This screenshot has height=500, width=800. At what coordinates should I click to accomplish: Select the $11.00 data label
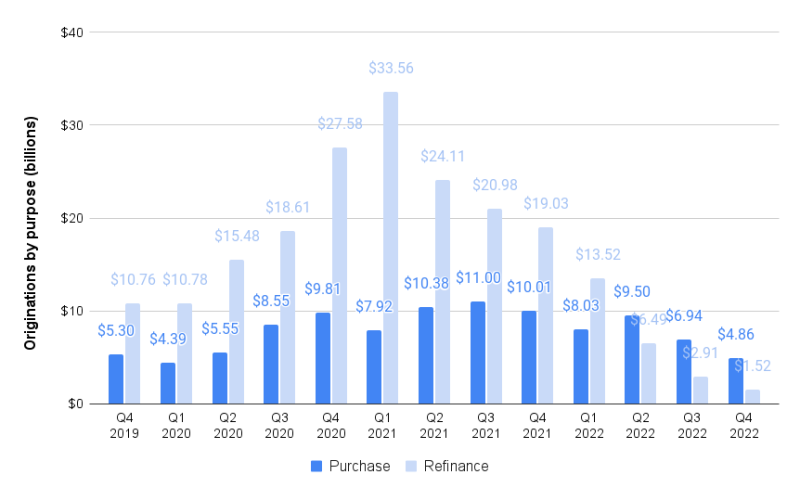(x=477, y=278)
